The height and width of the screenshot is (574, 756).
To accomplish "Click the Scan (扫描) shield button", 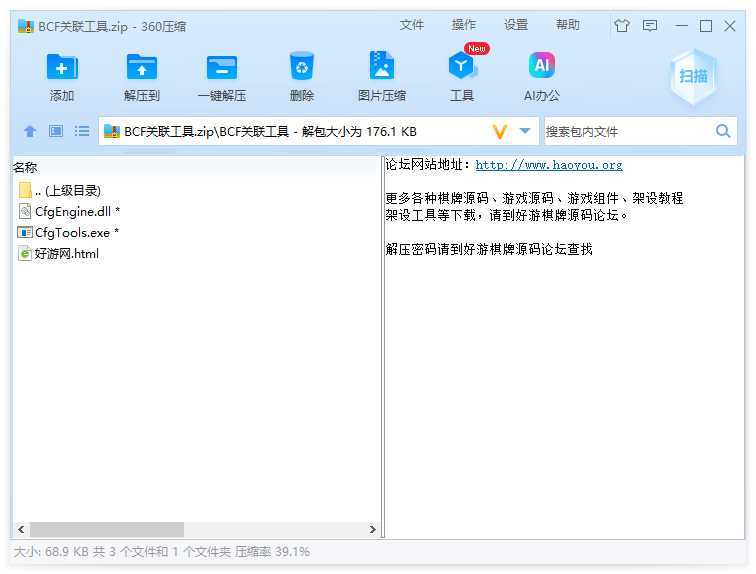I will coord(693,76).
